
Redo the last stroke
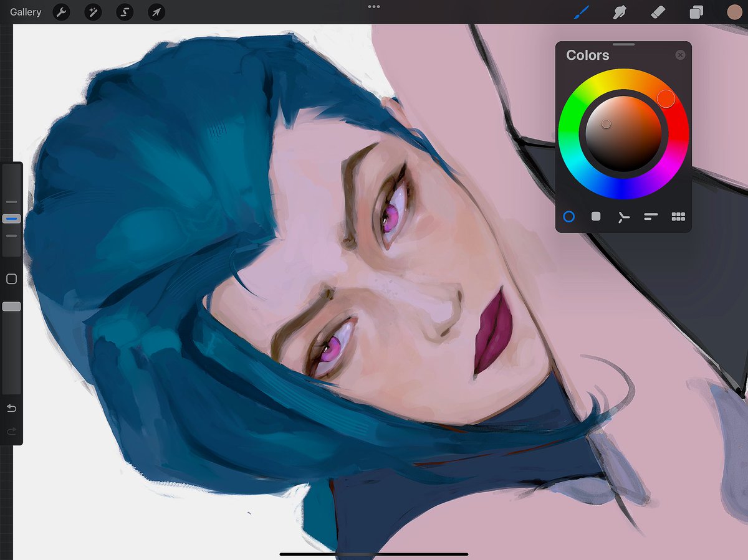click(x=11, y=431)
